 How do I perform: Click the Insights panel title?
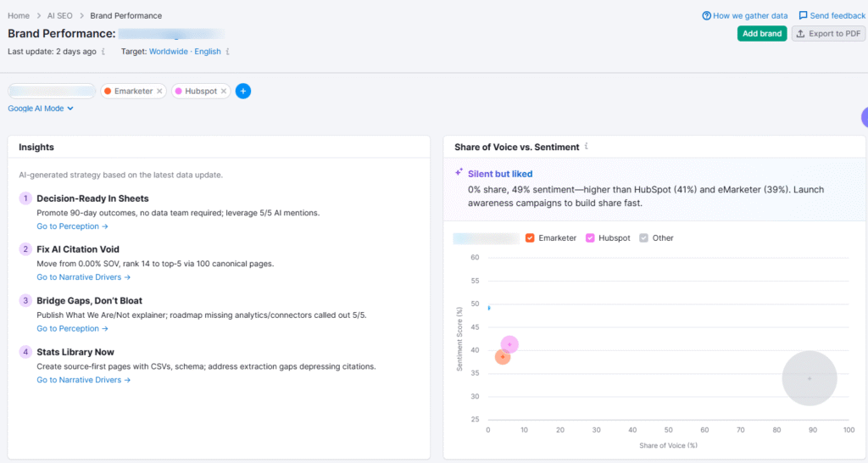coord(36,148)
